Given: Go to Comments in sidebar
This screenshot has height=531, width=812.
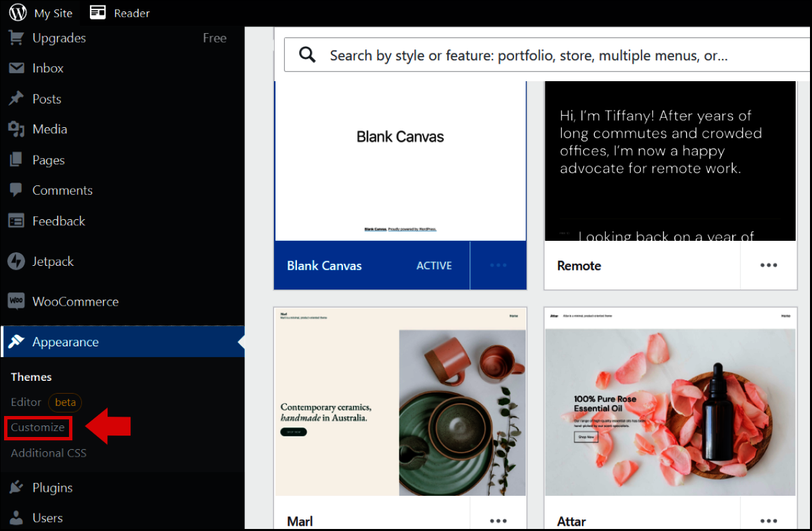Looking at the screenshot, I should coord(62,191).
